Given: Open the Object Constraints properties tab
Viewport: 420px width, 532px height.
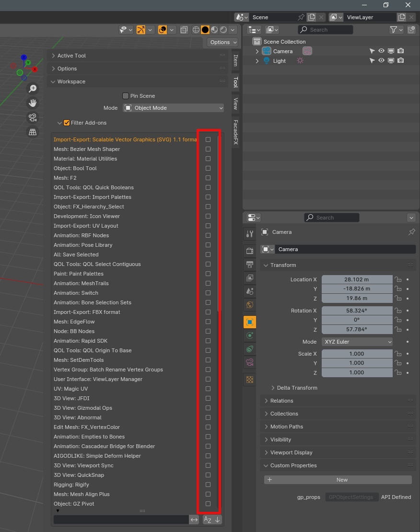Looking at the screenshot, I should 250,349.
